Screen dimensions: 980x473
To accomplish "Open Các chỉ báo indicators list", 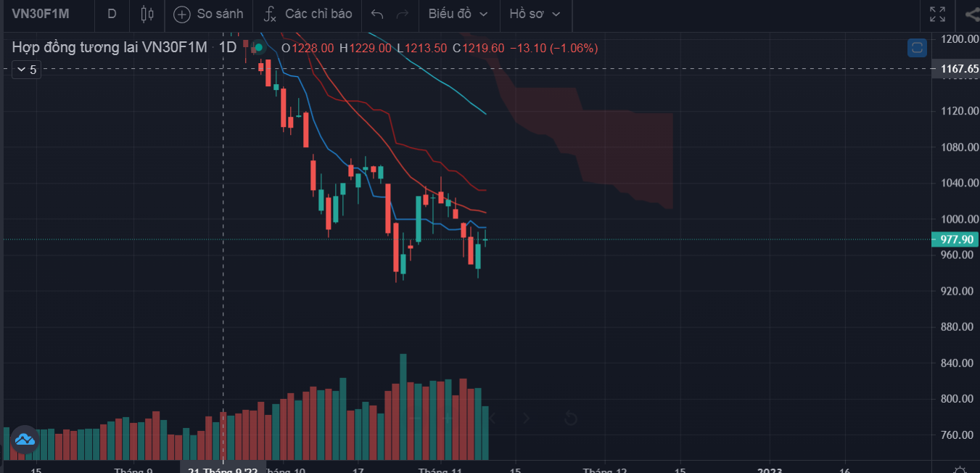I will coord(308,14).
